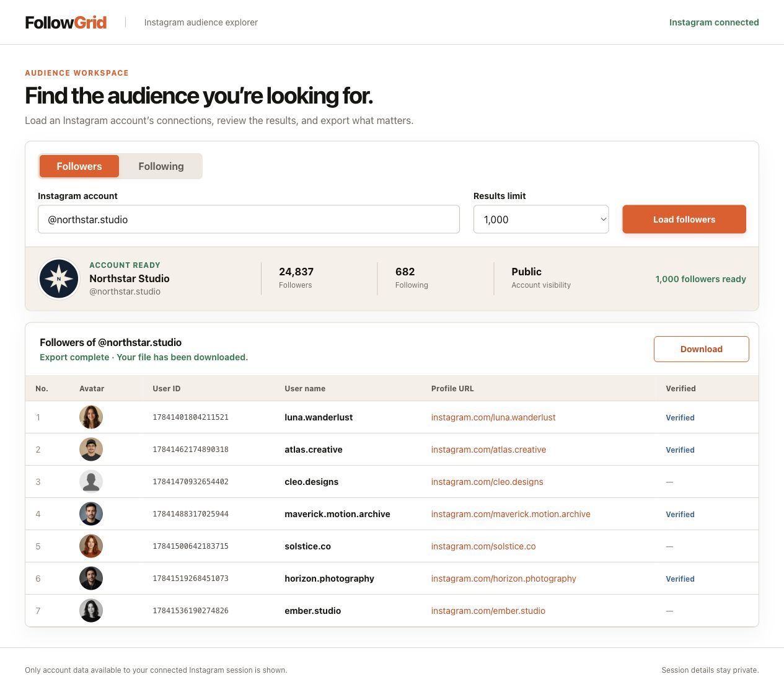Click the luna.wanderlust user name
This screenshot has width=784, height=692.
point(319,417)
